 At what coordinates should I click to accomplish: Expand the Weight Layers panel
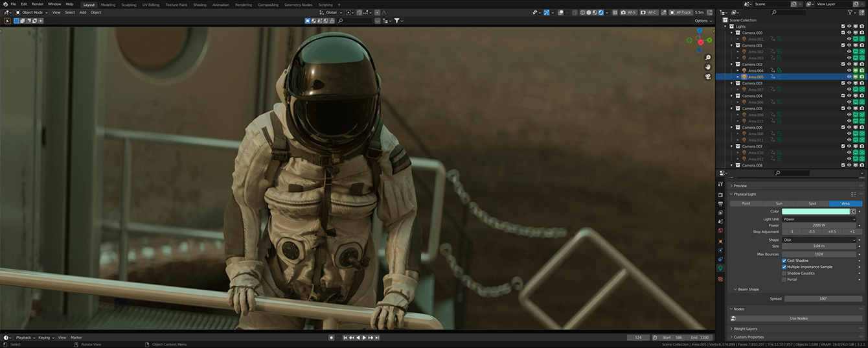point(745,329)
